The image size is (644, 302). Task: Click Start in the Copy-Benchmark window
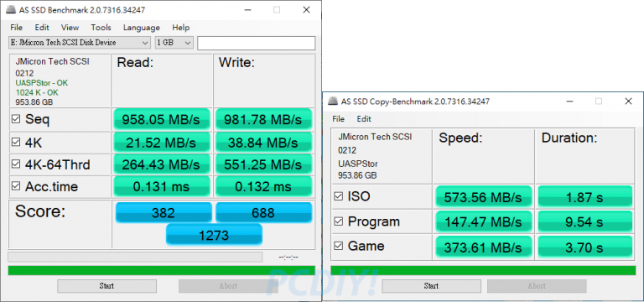click(x=431, y=286)
